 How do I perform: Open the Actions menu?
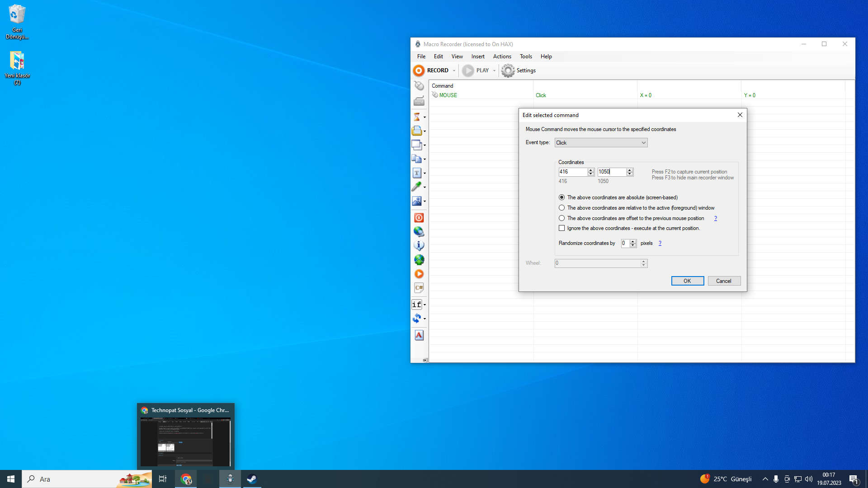point(502,56)
